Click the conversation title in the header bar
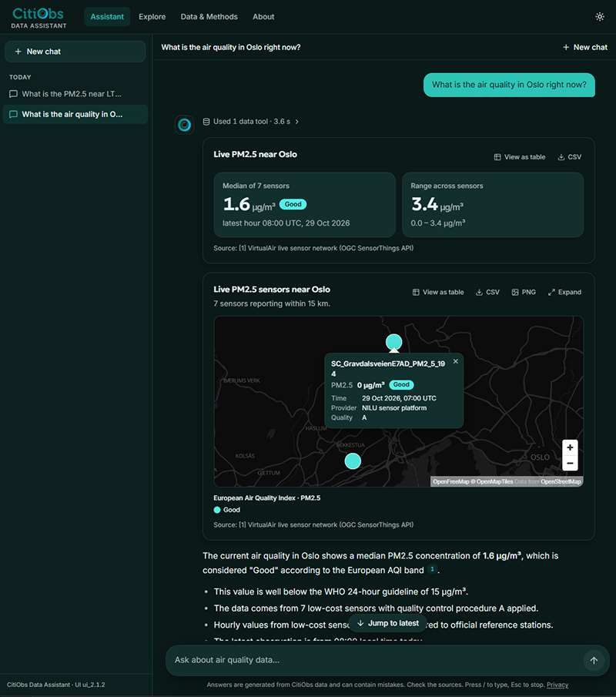 (x=231, y=47)
